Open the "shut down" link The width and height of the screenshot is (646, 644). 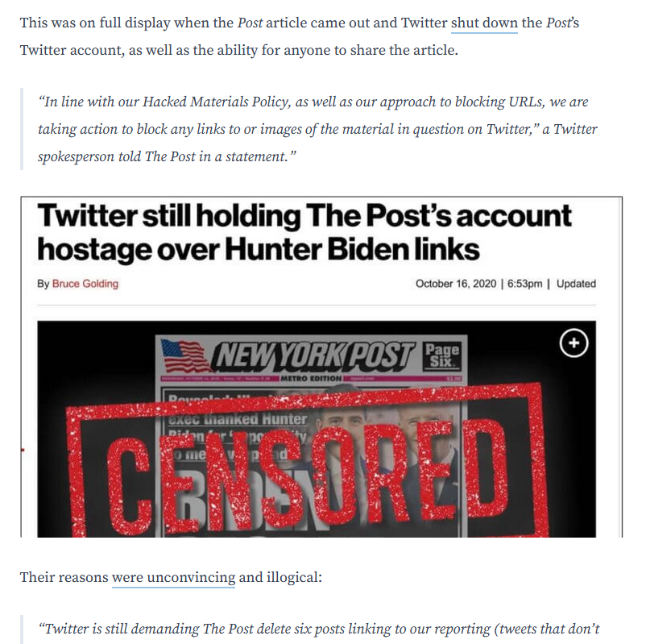484,23
